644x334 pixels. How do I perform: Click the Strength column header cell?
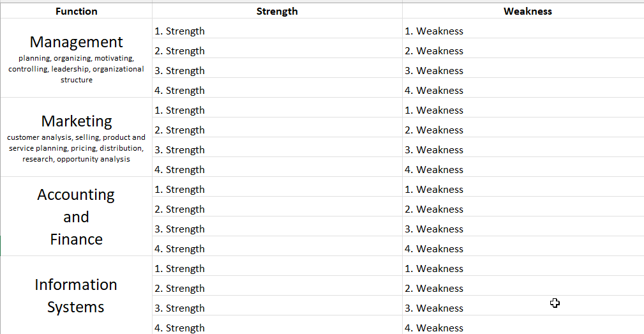[x=277, y=11]
